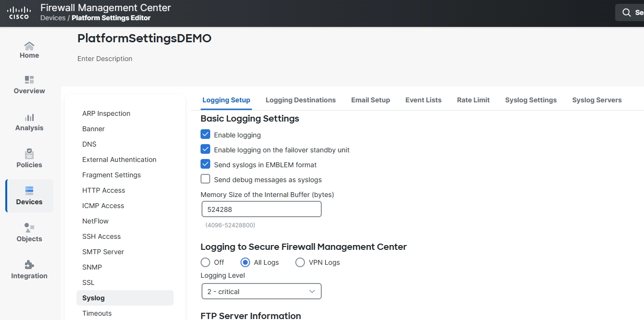Select SSH Access setting
The width and height of the screenshot is (644, 320).
coord(101,236)
